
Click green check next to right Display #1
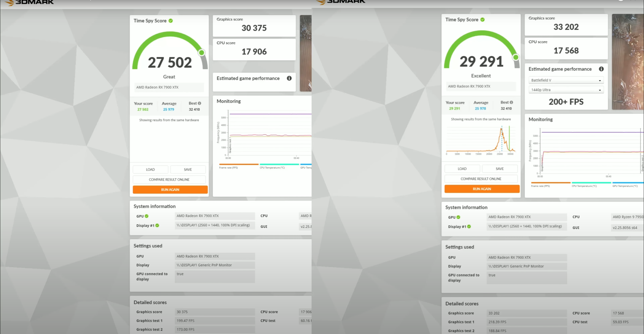point(469,227)
